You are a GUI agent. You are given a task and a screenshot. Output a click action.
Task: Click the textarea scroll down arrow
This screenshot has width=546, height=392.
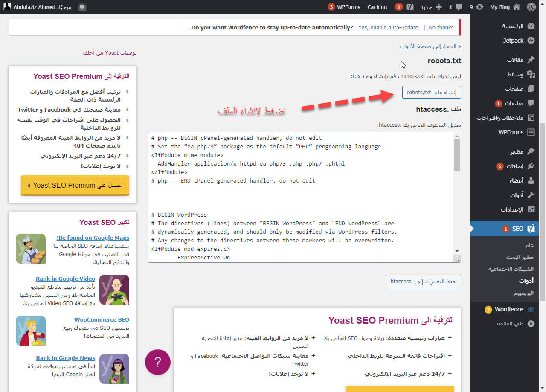click(x=457, y=251)
